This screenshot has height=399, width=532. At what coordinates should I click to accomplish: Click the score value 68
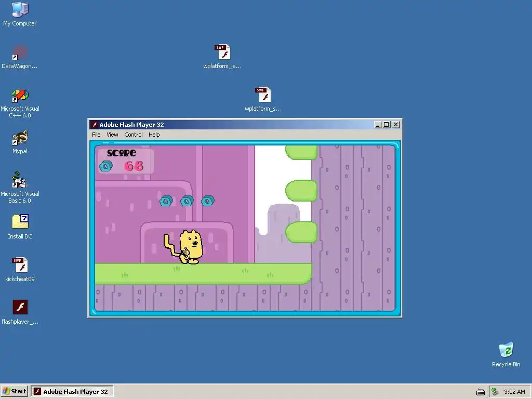134,166
